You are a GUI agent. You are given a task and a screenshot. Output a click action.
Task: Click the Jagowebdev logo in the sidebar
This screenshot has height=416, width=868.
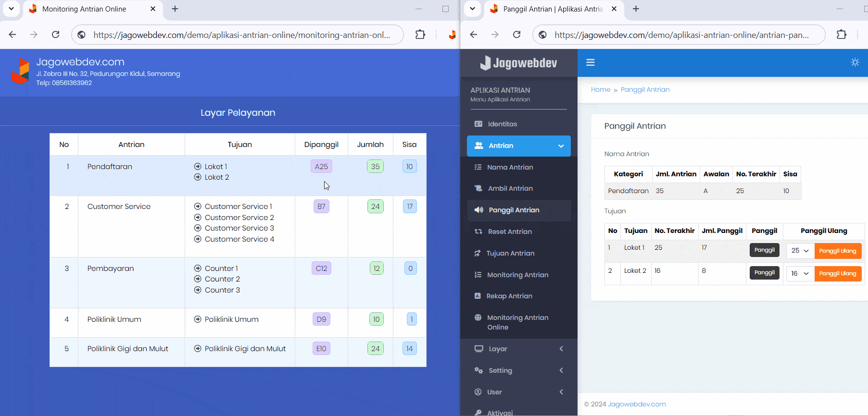518,63
